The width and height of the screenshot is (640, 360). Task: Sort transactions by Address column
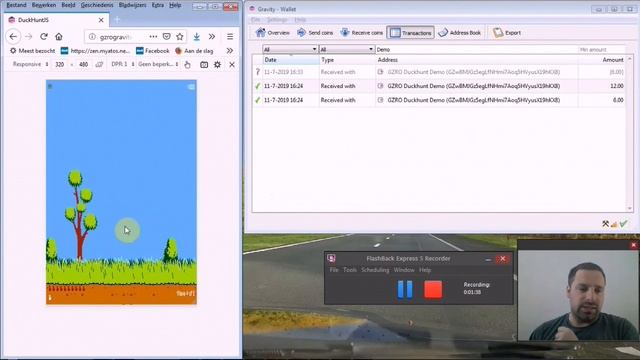(x=476, y=60)
